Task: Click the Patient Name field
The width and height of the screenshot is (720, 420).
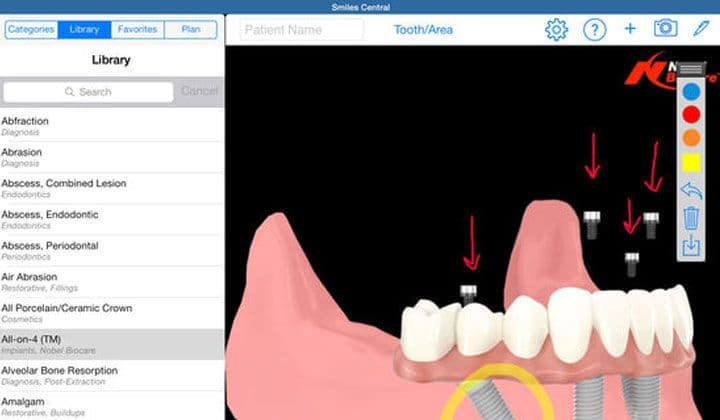Action: click(301, 30)
